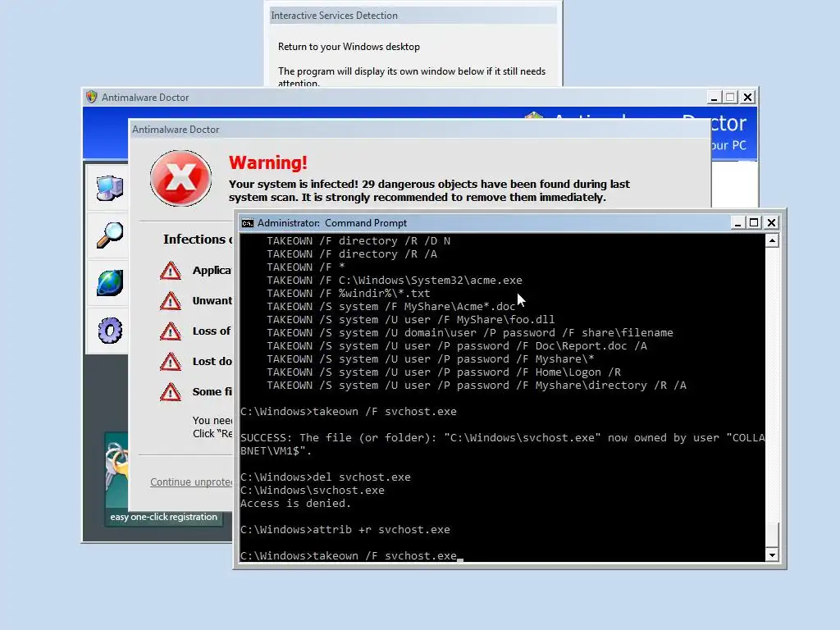The image size is (840, 630).
Task: Click the red X warning icon
Action: pos(180,178)
